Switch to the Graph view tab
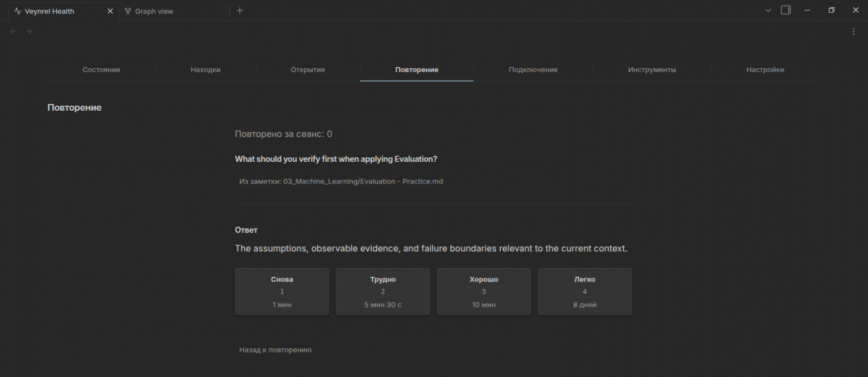This screenshot has height=377, width=868. 148,11
